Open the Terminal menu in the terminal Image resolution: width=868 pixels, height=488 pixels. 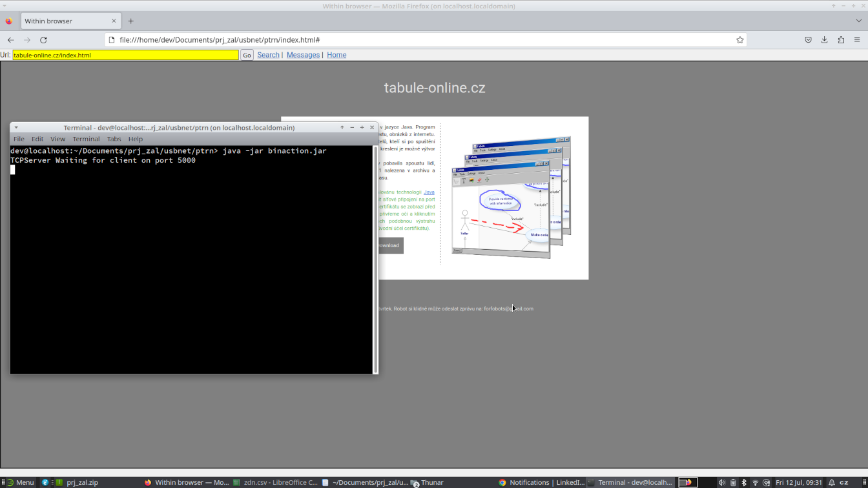[x=86, y=138]
